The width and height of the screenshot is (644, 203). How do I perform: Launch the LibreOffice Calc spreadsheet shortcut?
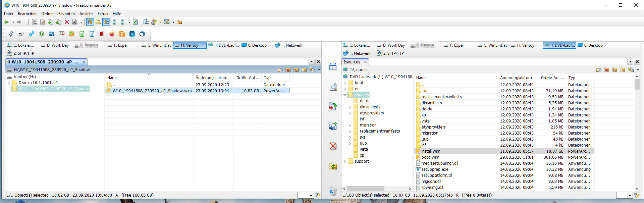[x=82, y=34]
